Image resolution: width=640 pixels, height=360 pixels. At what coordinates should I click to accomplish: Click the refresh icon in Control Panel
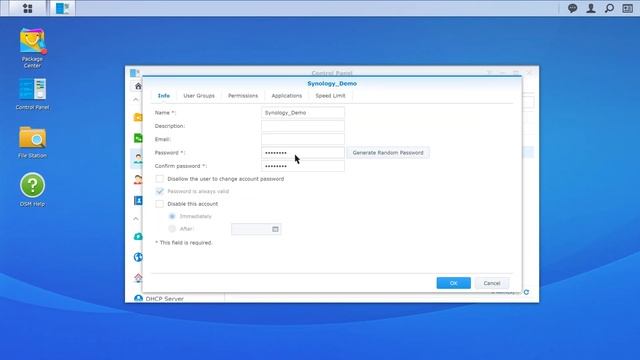pos(527,292)
